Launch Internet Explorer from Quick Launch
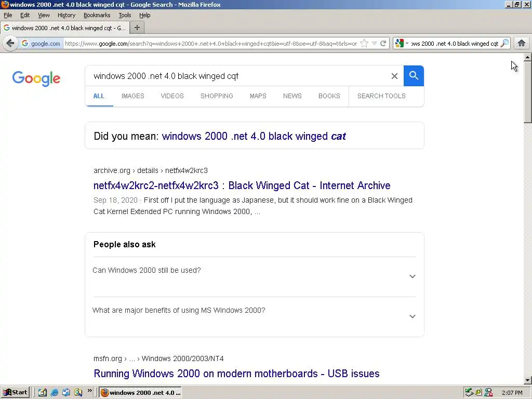 pyautogui.click(x=54, y=393)
